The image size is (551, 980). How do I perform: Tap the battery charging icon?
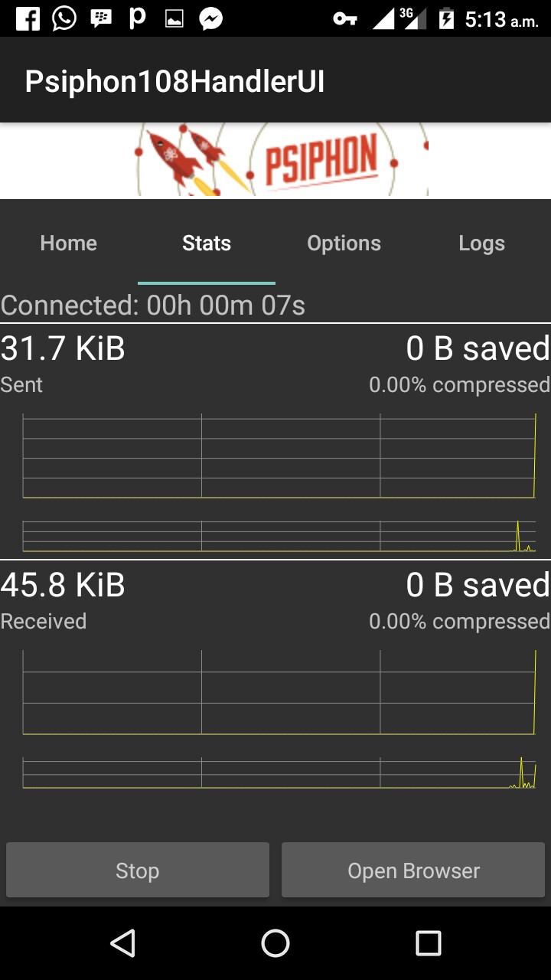pos(447,18)
